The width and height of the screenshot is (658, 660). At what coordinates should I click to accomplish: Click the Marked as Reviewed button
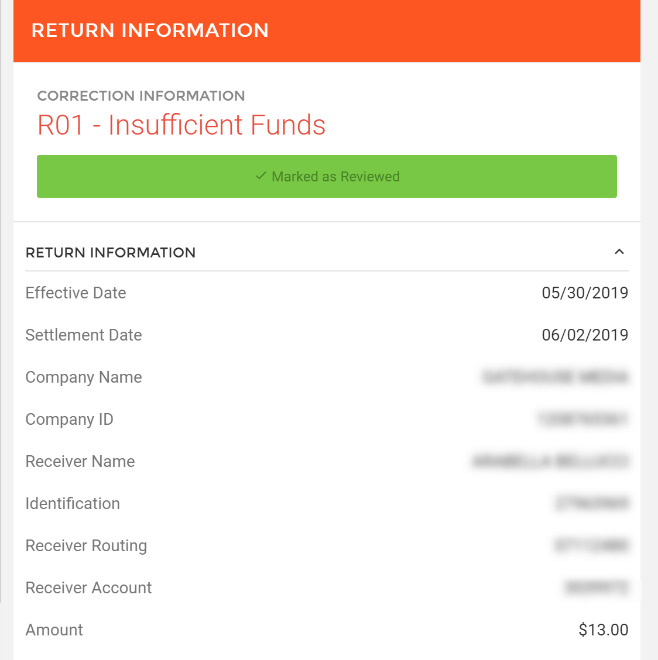pyautogui.click(x=327, y=177)
